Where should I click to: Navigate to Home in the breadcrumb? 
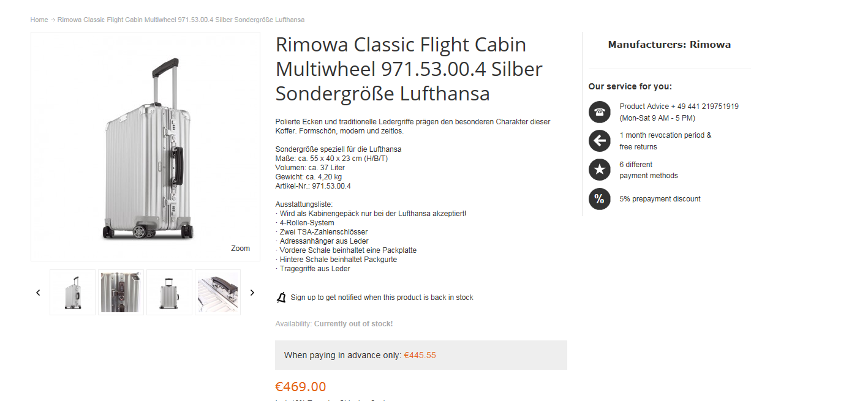point(39,20)
